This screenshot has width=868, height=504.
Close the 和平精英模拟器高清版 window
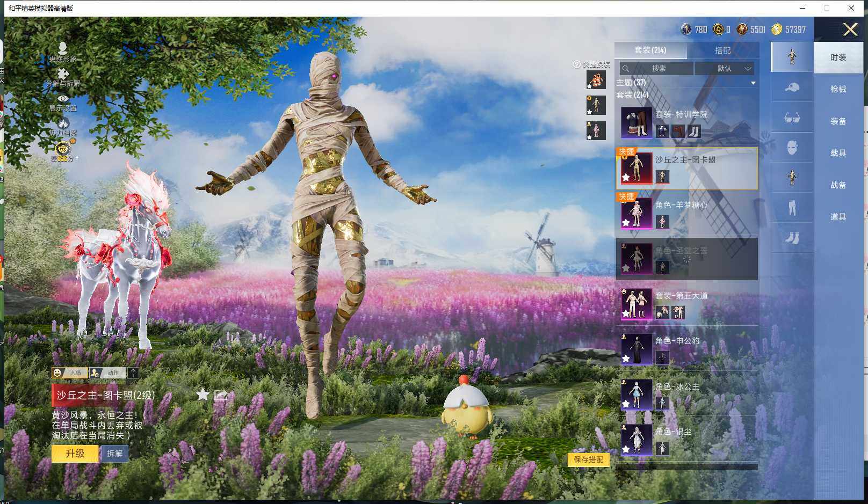pos(851,8)
